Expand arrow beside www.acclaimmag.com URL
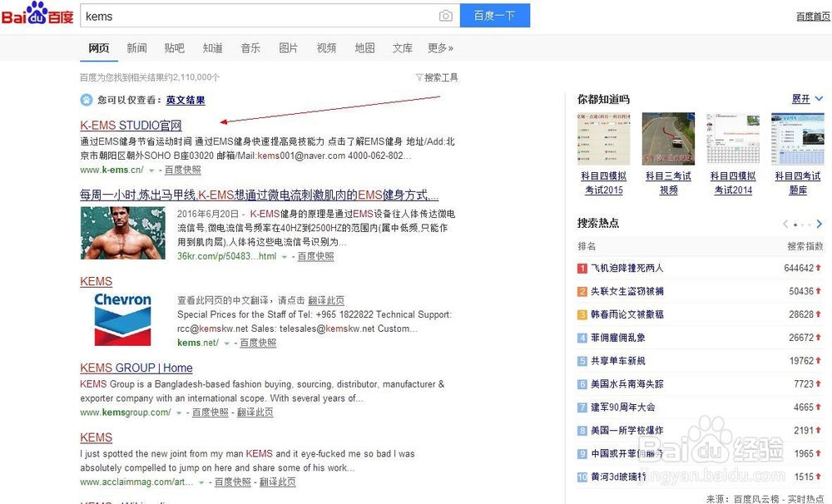 (201, 482)
